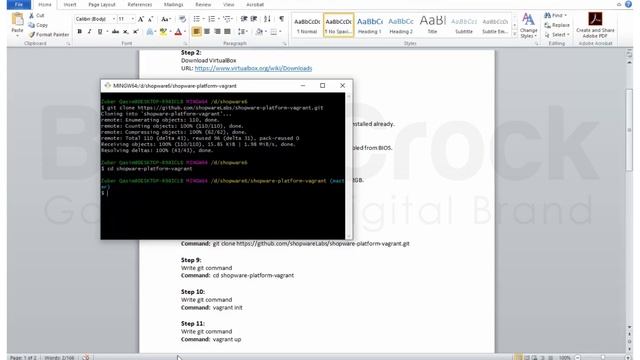Click the Replace button

coord(557,25)
